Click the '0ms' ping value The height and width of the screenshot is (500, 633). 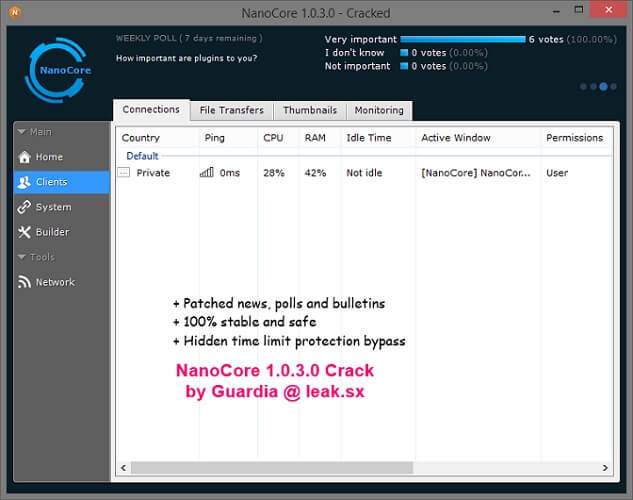coord(230,173)
